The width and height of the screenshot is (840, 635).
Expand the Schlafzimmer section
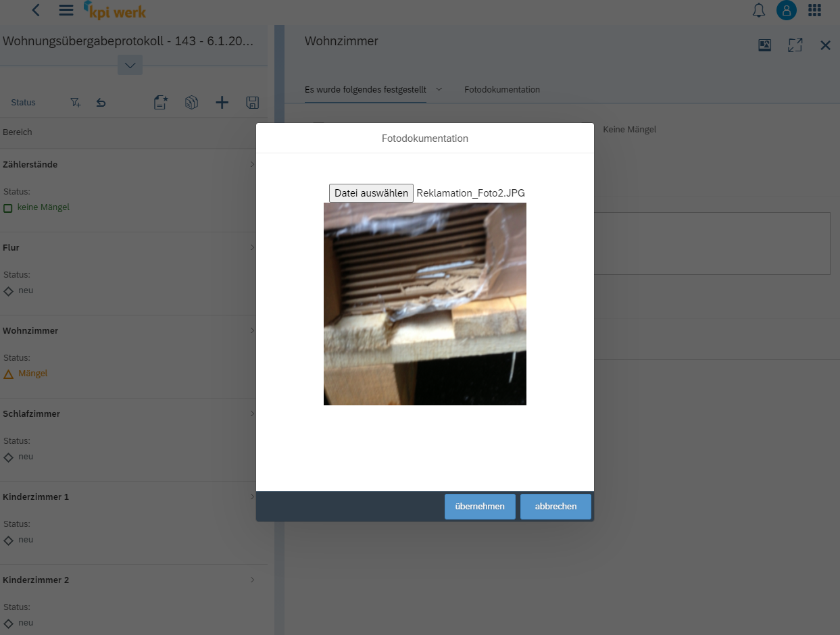(252, 413)
